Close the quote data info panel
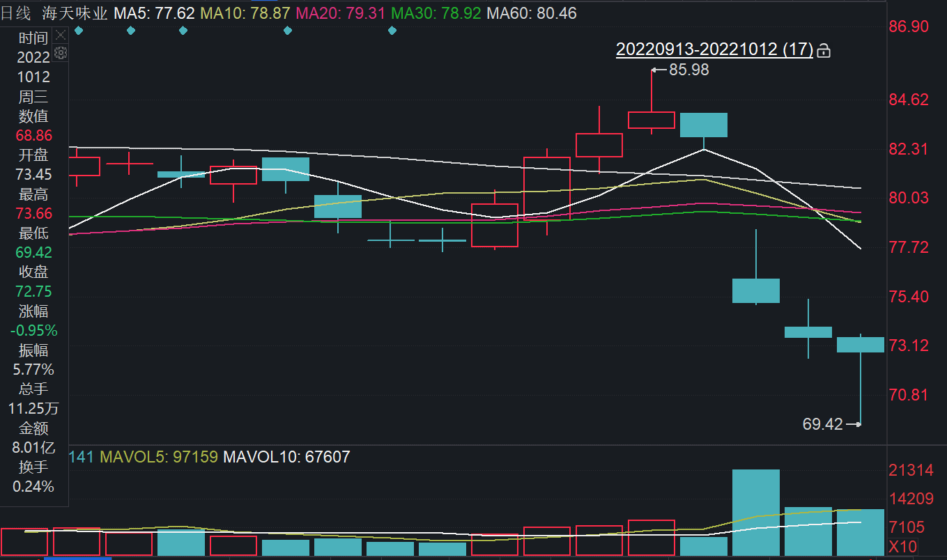This screenshot has height=560, width=947. point(61,35)
